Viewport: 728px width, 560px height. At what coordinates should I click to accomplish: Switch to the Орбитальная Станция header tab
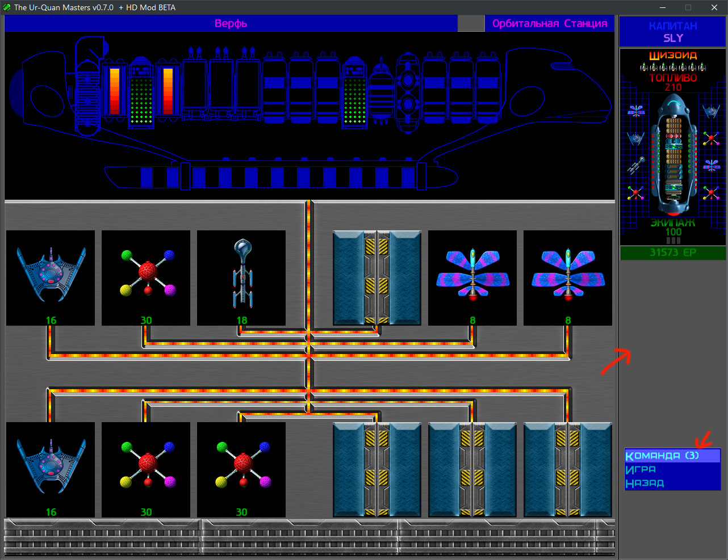pos(549,23)
